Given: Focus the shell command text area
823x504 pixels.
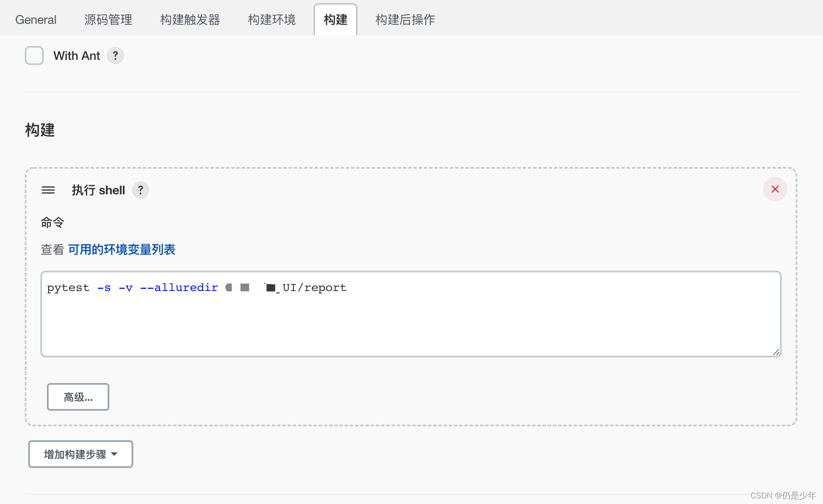Looking at the screenshot, I should point(411,314).
